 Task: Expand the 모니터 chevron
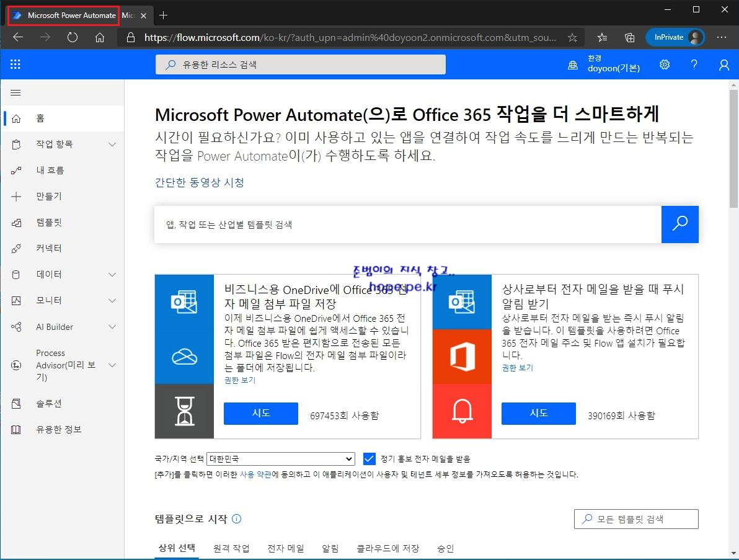tap(112, 300)
